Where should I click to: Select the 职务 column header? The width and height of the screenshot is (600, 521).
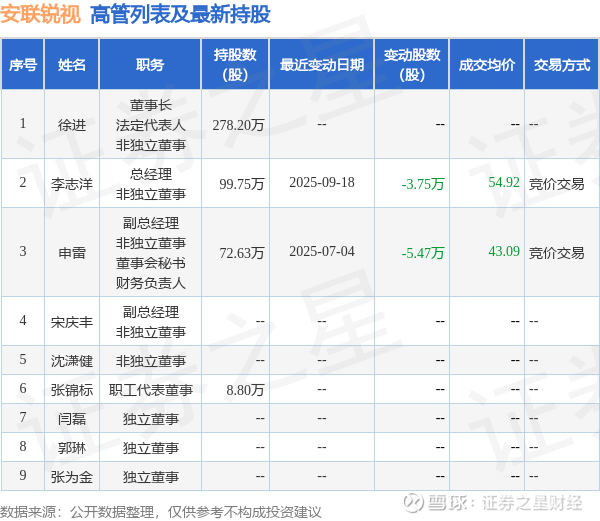[150, 65]
